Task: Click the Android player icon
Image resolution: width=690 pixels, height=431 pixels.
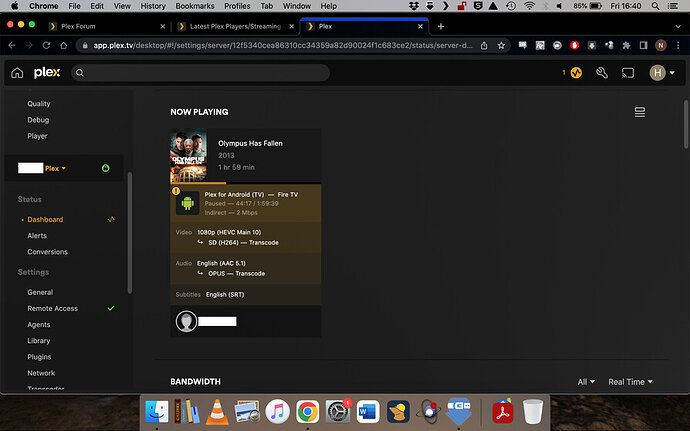Action: click(187, 203)
